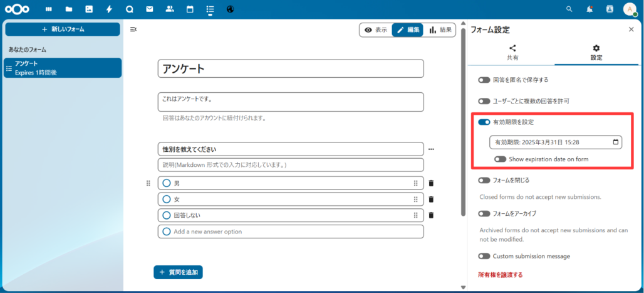
Task: Open the expiration date calendar picker
Action: [616, 142]
